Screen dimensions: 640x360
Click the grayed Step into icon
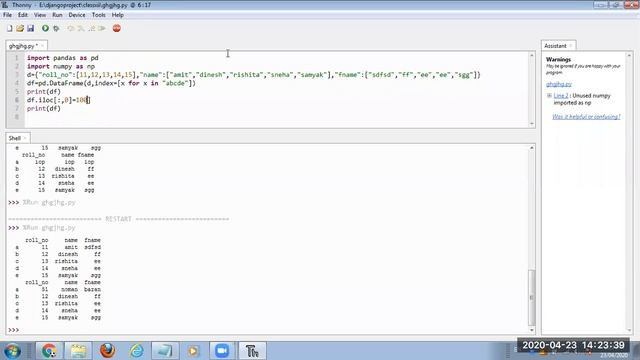81,28
